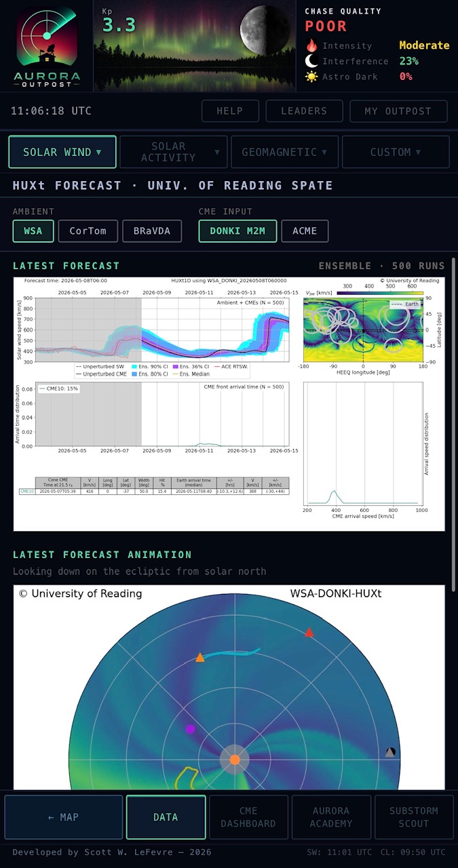Click the Looking down on the ecliptic caption
This screenshot has height=868, width=458.
pos(139,572)
